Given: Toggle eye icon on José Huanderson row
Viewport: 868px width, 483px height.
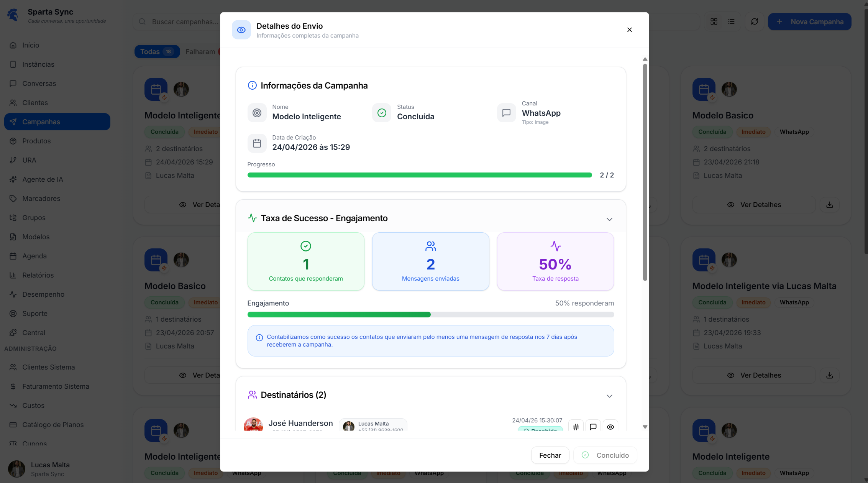Looking at the screenshot, I should 610,427.
